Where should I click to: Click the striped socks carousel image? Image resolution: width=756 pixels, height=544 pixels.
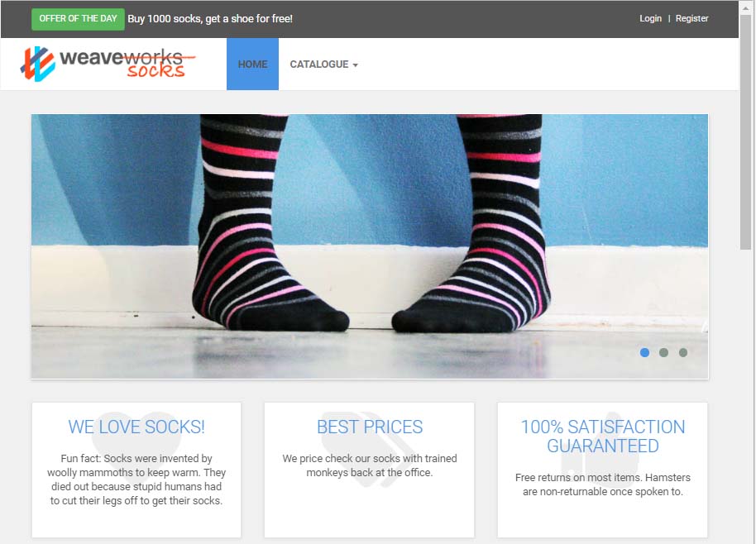pos(370,246)
